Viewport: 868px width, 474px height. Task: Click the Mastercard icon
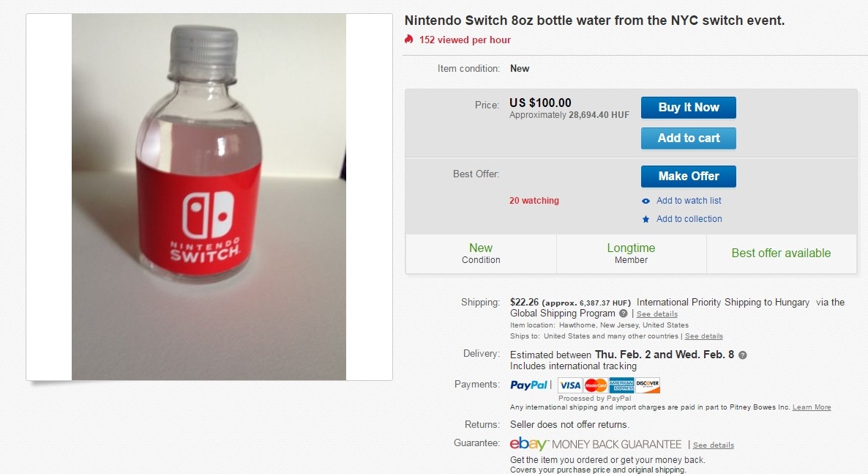pyautogui.click(x=596, y=385)
